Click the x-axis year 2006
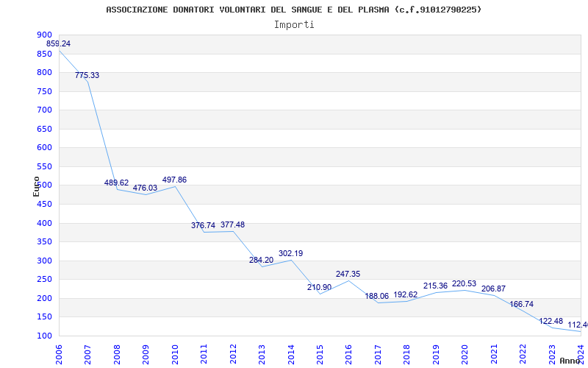588x368 pixels. 59,354
